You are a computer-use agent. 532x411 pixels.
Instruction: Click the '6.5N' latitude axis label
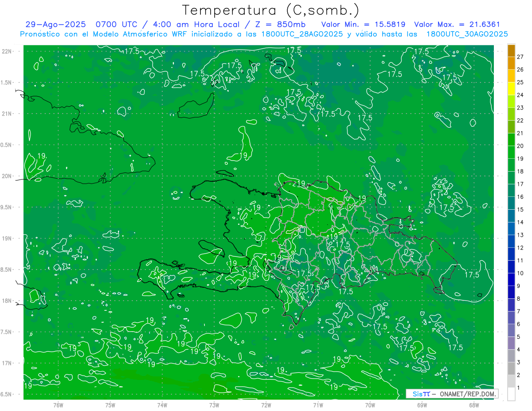tap(6, 394)
